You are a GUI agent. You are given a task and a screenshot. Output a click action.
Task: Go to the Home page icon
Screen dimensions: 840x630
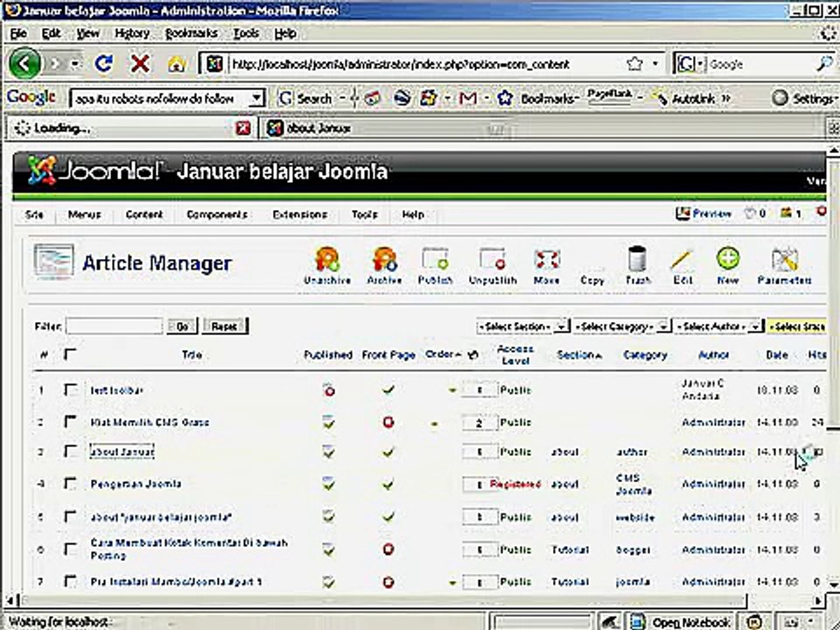[x=176, y=65]
